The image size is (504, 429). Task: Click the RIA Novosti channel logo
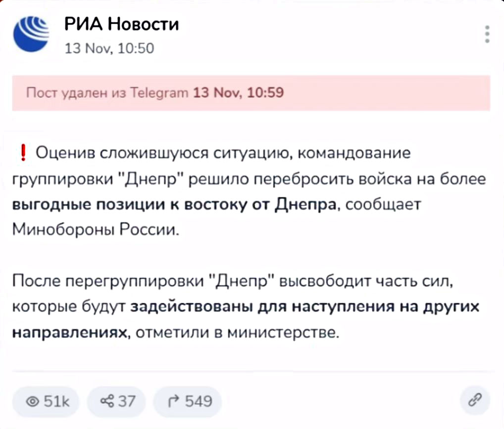[x=31, y=34]
